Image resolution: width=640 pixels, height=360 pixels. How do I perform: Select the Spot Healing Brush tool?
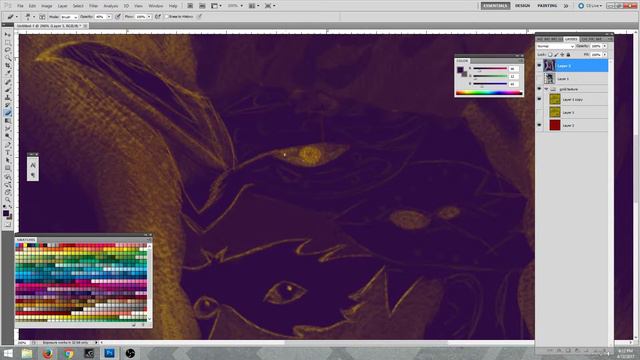(7, 82)
